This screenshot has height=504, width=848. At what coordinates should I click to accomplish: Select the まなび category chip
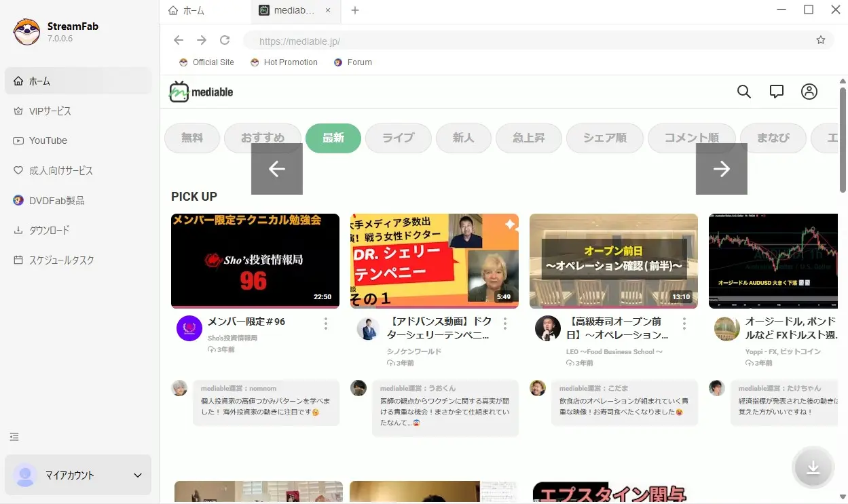(773, 138)
